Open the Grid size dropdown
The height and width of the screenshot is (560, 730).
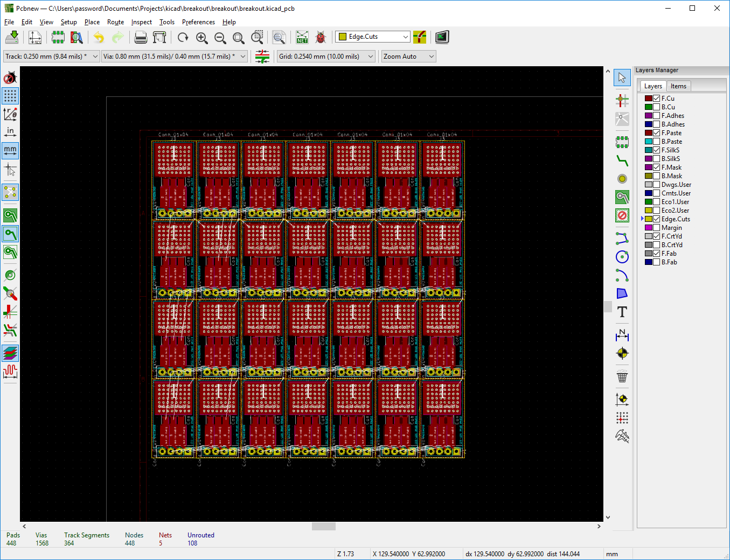tap(326, 57)
